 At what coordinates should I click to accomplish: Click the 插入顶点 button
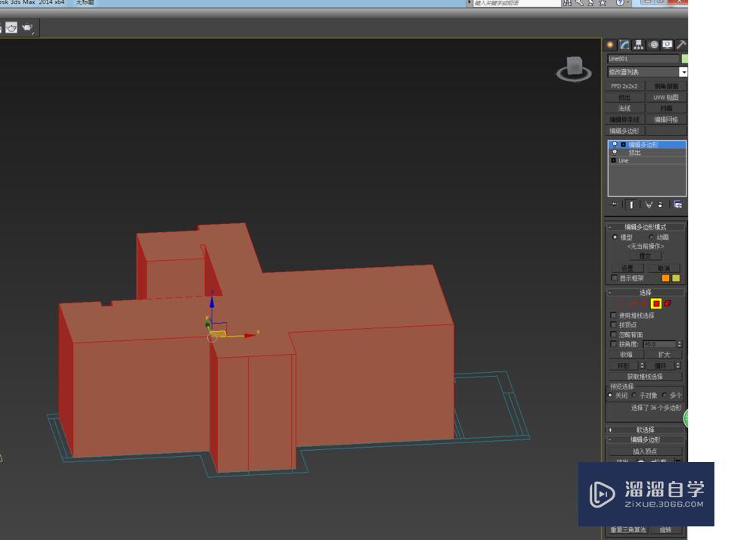click(645, 452)
